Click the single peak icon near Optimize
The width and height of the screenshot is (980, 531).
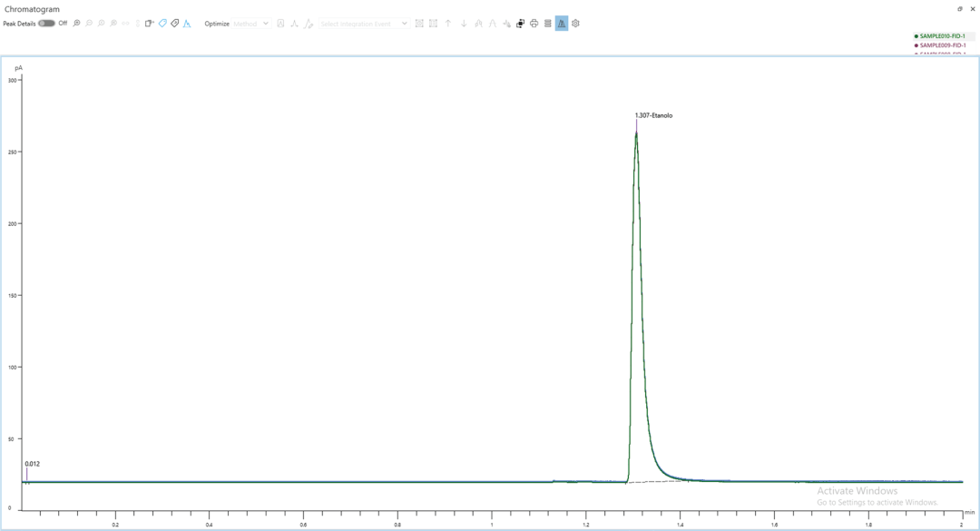(294, 23)
